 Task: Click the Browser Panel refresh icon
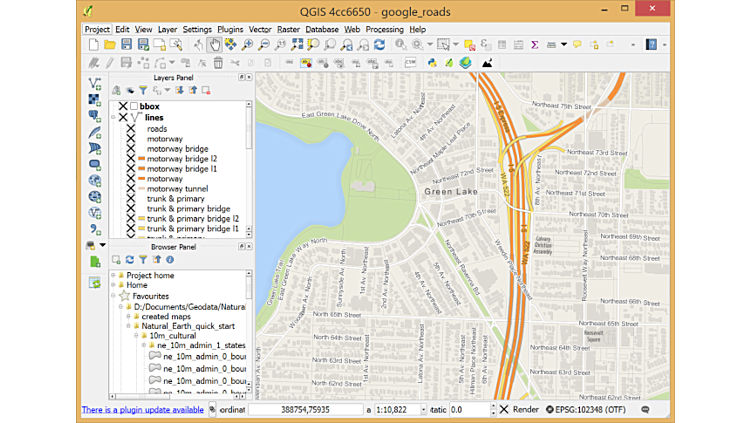click(130, 260)
